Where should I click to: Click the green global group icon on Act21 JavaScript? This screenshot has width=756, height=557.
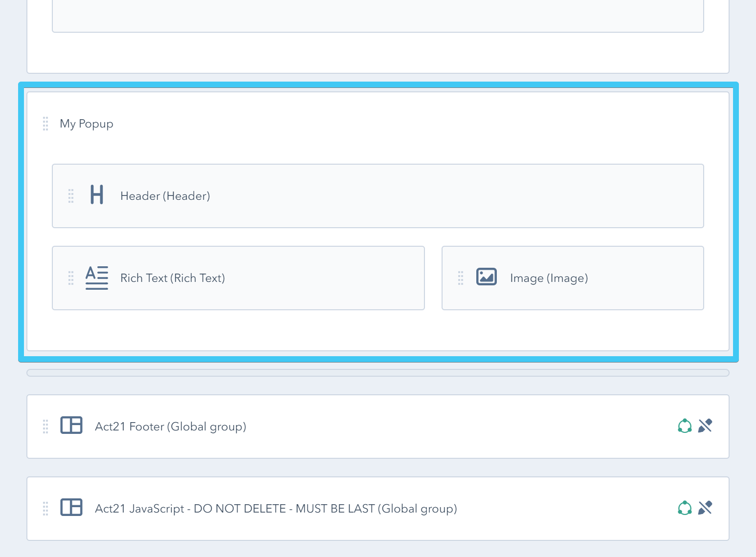pos(685,508)
